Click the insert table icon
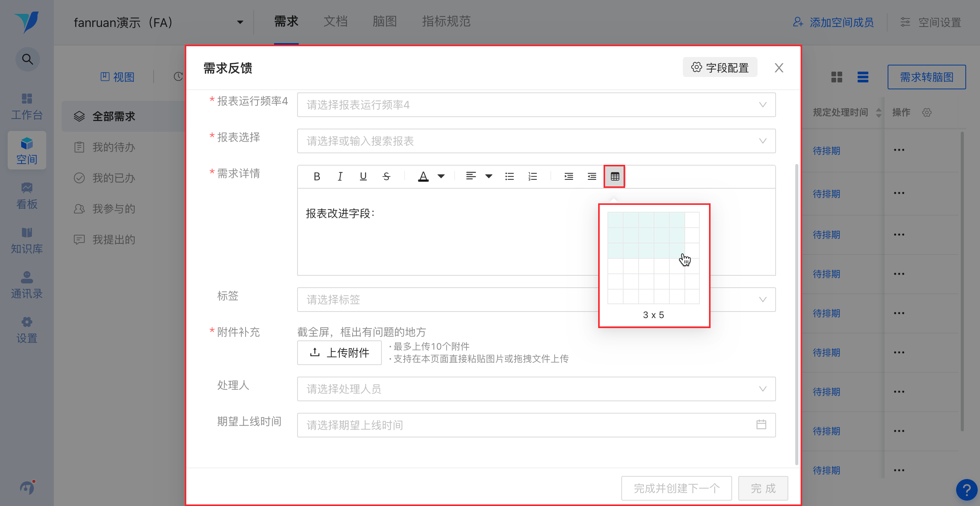Screen dimensions: 980x506 point(615,176)
